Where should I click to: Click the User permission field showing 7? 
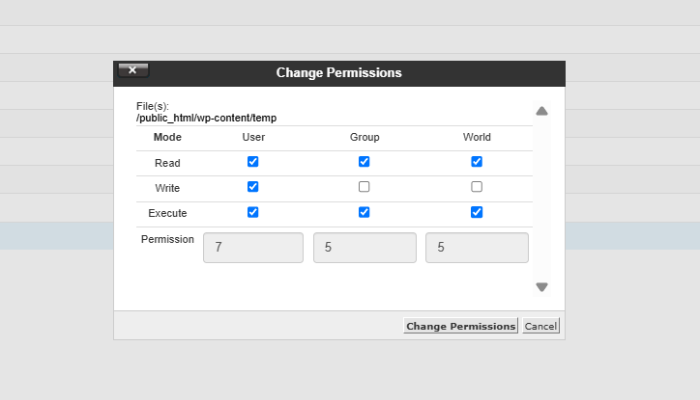tap(253, 247)
